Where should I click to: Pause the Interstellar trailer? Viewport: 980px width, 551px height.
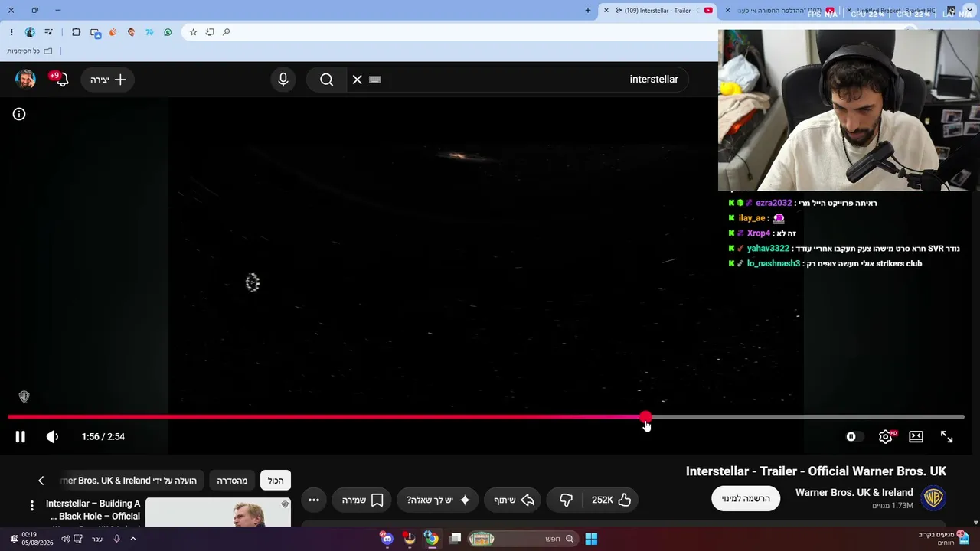coord(21,437)
